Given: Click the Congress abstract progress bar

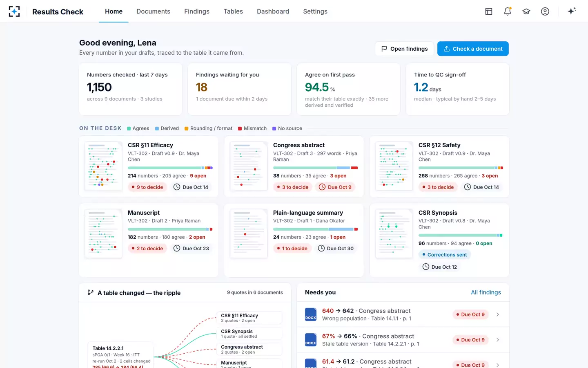Looking at the screenshot, I should [316, 168].
